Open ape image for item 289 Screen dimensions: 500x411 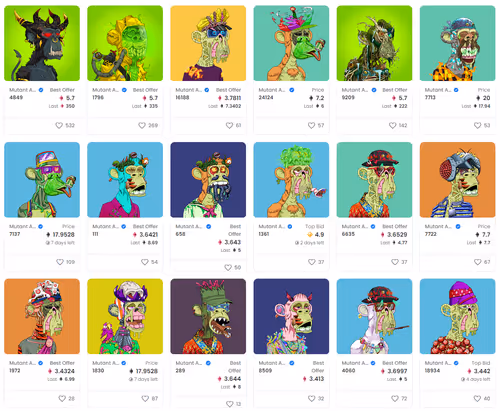pyautogui.click(x=208, y=316)
